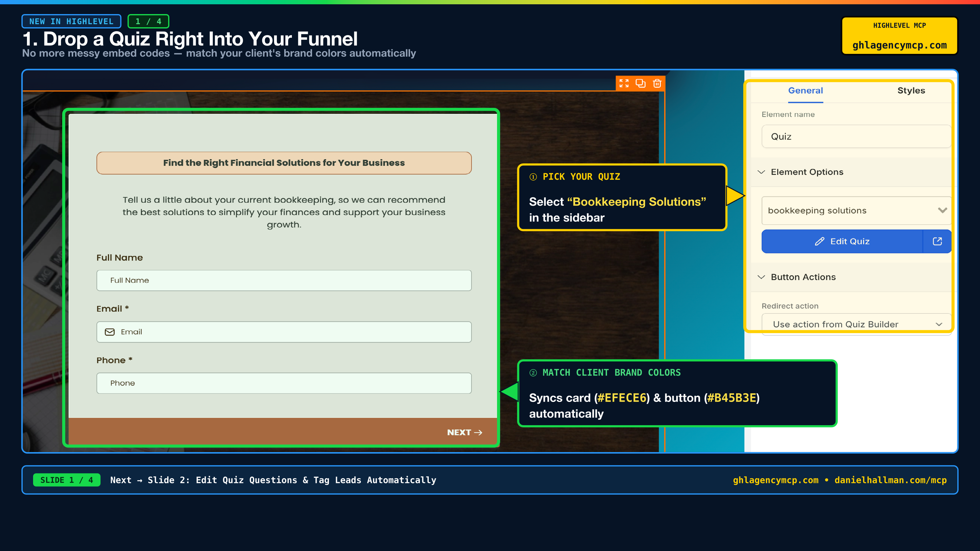Screen dimensions: 980x551
Task: Click the quiz headline about Financial Solutions
Action: 284,163
